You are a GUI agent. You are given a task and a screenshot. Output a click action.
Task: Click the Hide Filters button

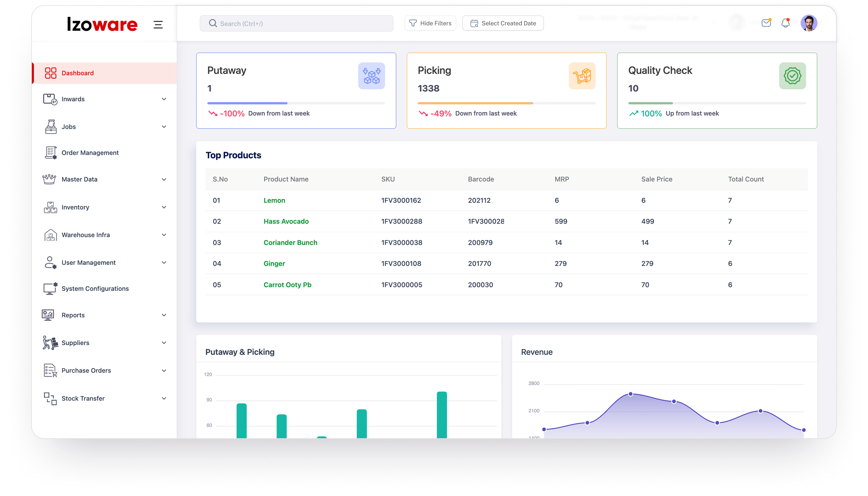click(x=430, y=23)
